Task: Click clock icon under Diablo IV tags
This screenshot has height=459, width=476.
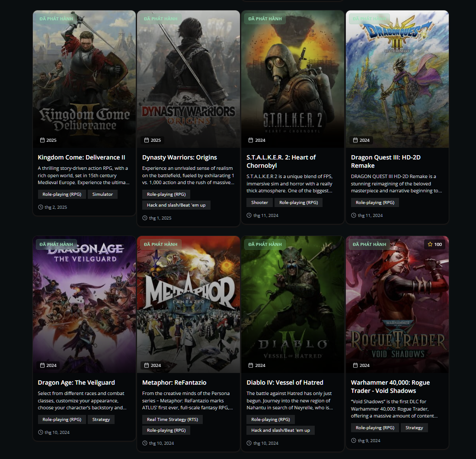Action: [x=249, y=443]
